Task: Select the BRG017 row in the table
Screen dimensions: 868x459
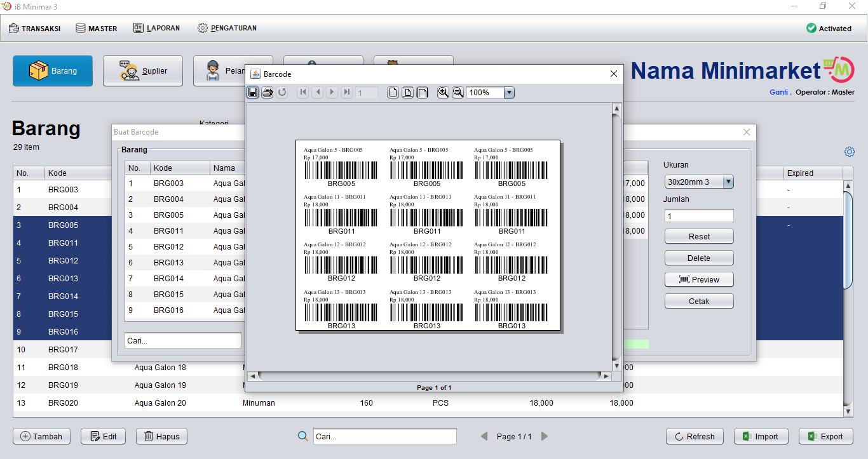Action: (x=64, y=349)
